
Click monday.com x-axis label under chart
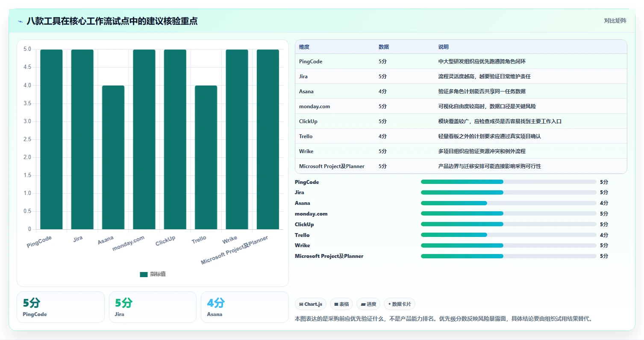(129, 243)
